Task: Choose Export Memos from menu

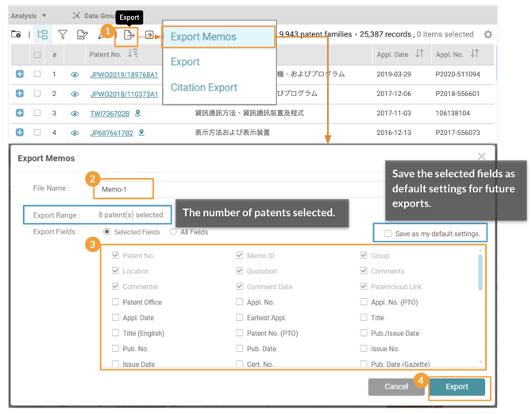Action: click(x=203, y=37)
